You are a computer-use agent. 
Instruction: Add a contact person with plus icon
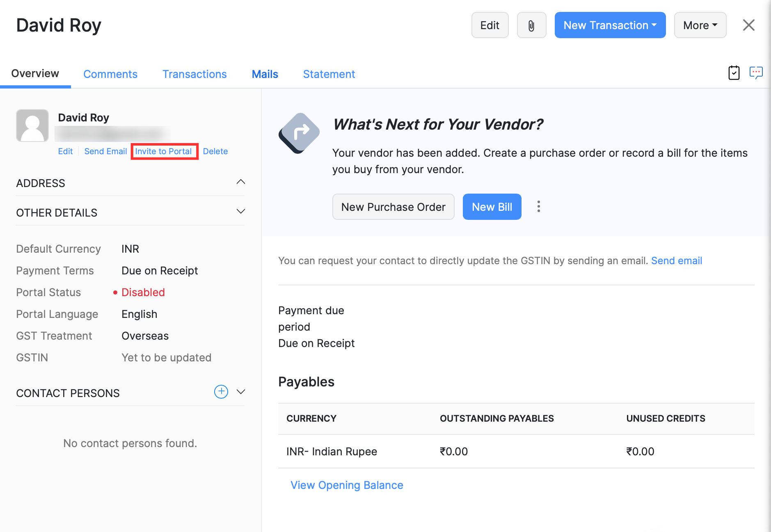[221, 392]
